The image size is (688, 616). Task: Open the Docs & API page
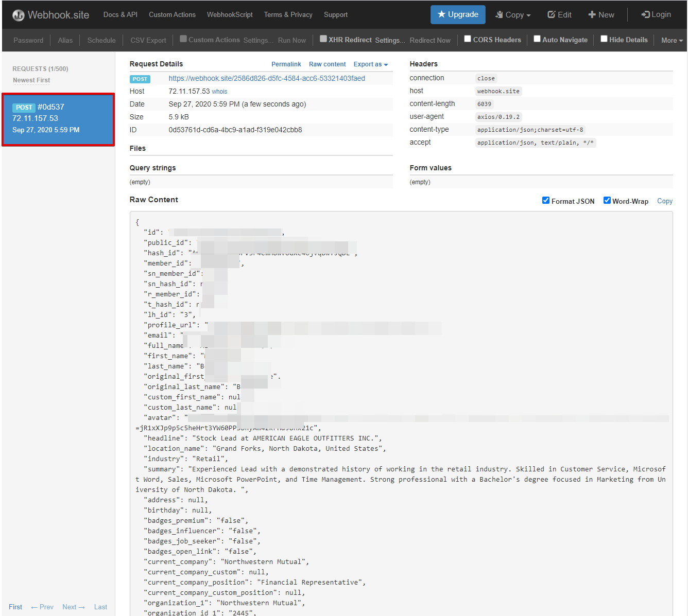tap(120, 14)
